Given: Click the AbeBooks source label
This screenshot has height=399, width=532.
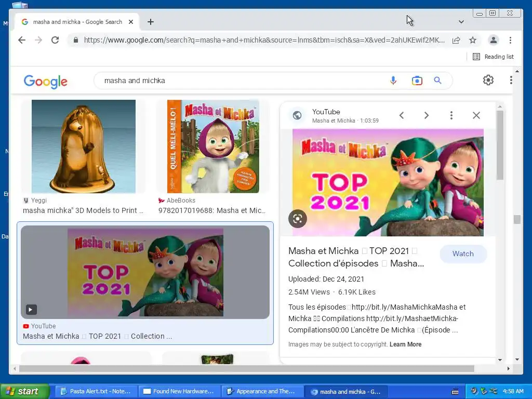Looking at the screenshot, I should point(177,201).
